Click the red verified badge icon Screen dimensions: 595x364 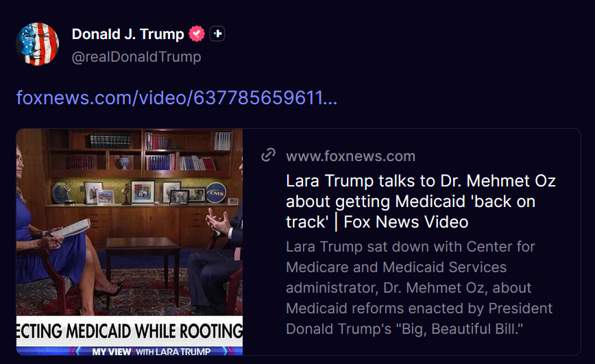197,34
